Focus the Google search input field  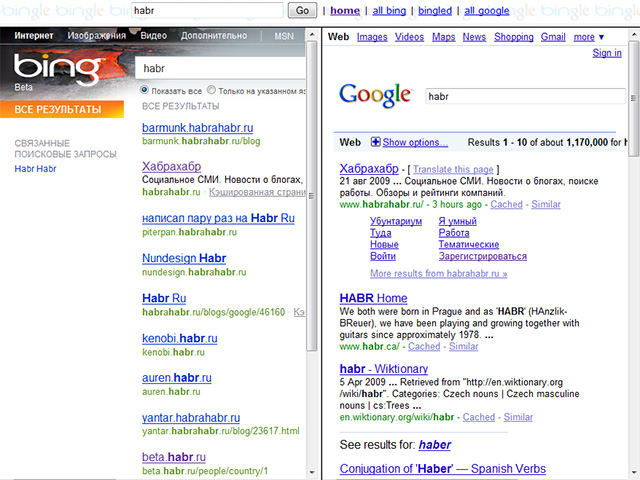[x=525, y=97]
